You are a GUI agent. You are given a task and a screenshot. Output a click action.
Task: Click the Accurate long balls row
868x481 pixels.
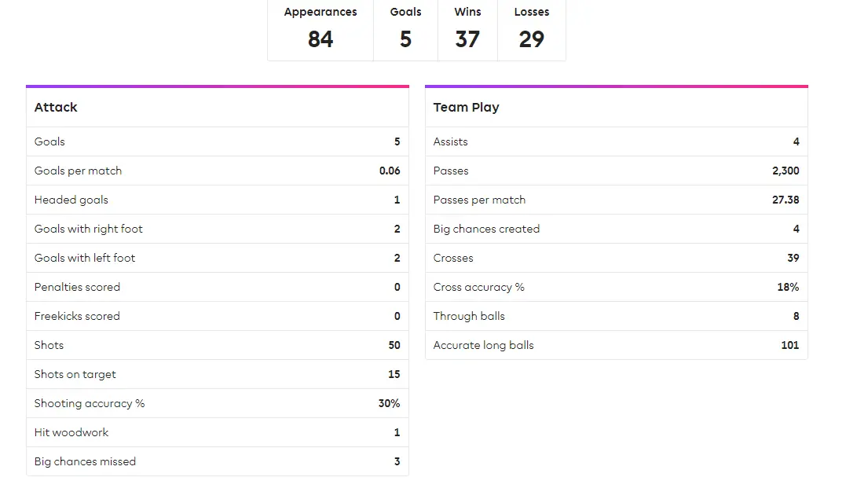[x=616, y=345]
